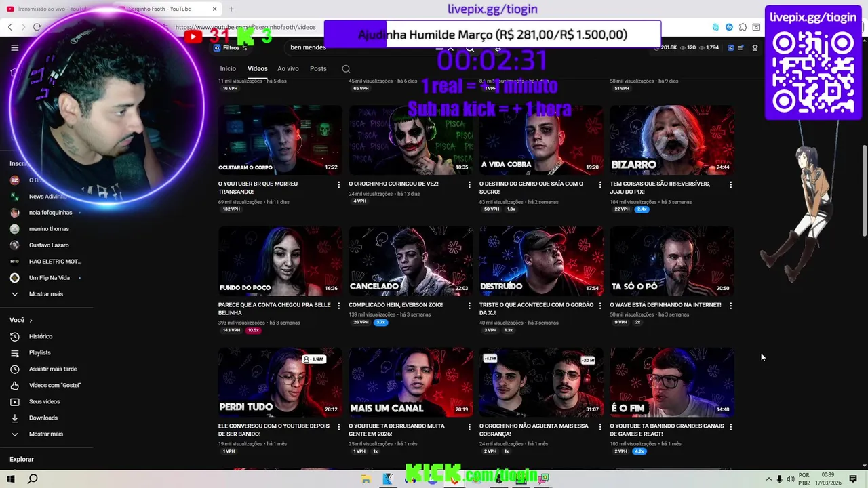Screen dimensions: 868x488
Task: Open BIZARRO video thumbnail
Action: pyautogui.click(x=671, y=140)
